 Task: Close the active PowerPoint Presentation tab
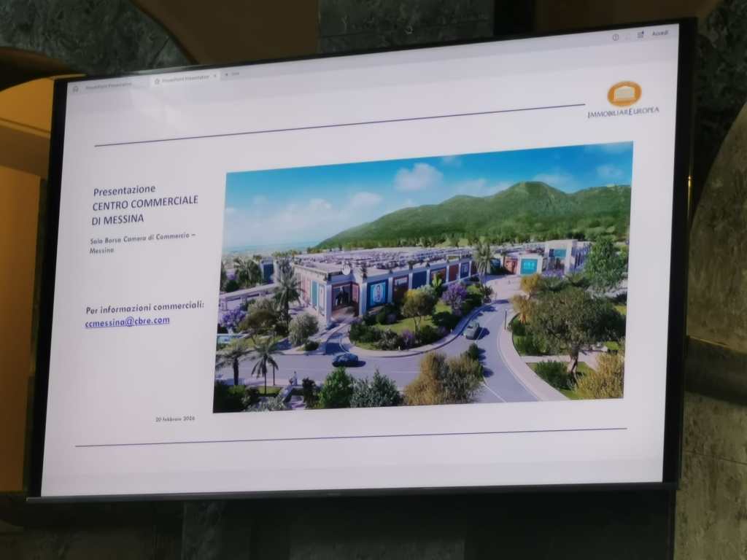coord(214,76)
